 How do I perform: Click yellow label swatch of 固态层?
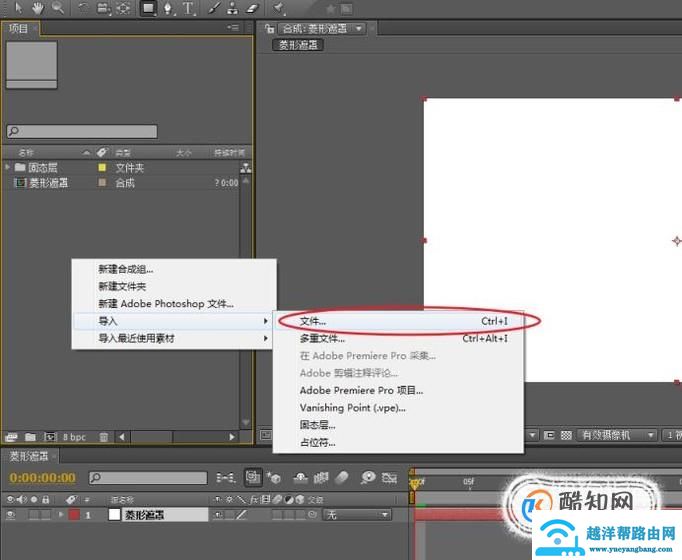(102, 167)
